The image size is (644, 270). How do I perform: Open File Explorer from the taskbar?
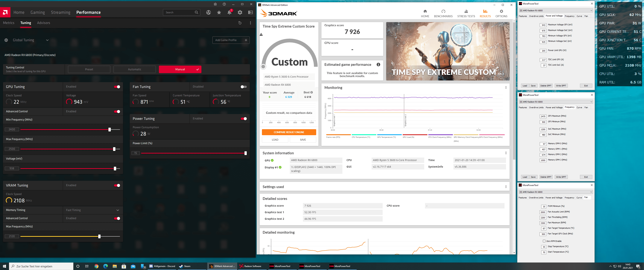[x=115, y=266]
